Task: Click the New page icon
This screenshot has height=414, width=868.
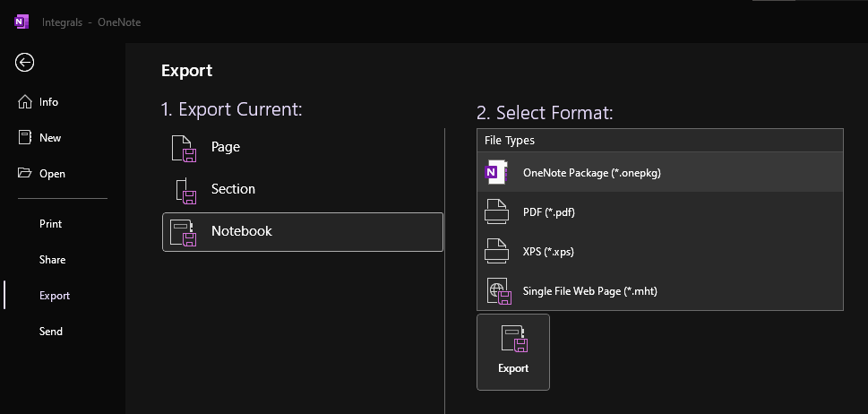Action: tap(25, 138)
